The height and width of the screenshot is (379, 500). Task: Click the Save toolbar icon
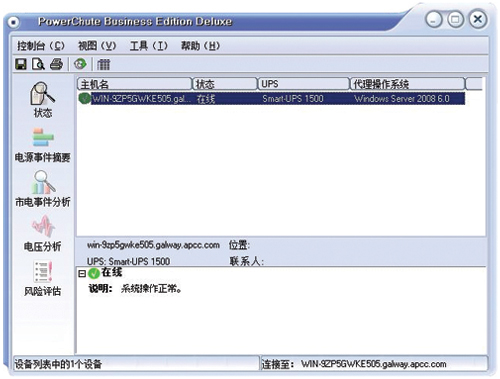pos(21,64)
